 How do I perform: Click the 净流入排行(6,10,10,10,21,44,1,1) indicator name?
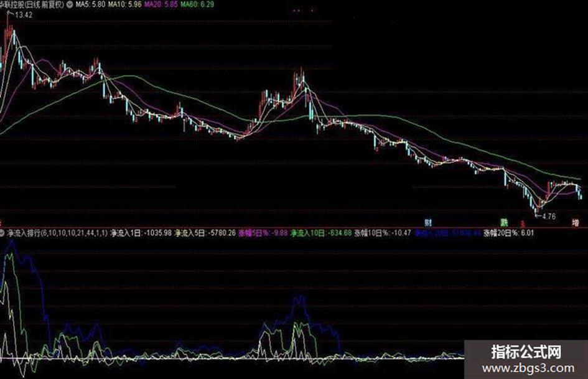[57, 233]
